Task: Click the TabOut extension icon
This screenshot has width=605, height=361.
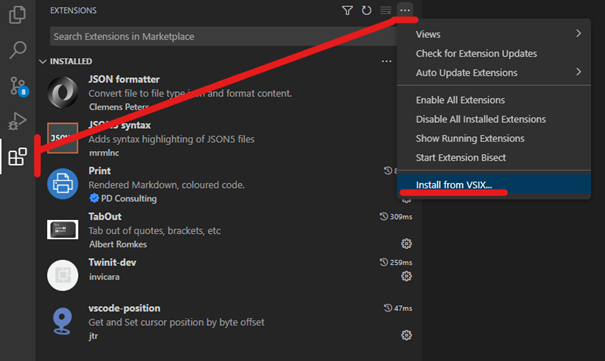Action: (x=63, y=229)
